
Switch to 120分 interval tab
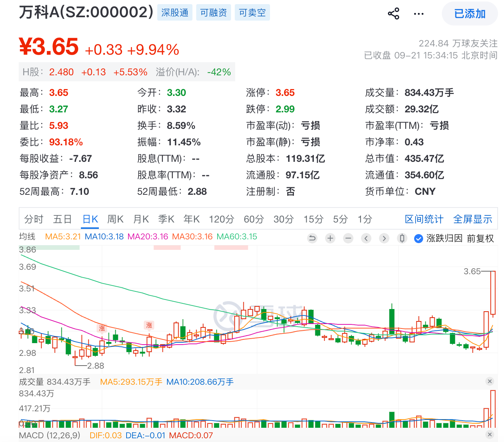pyautogui.click(x=222, y=219)
